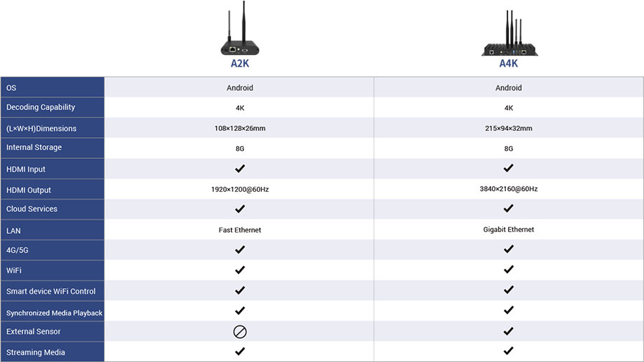The image size is (644, 362).
Task: Click the A4K 4G/5G checkmark
Action: coord(509,250)
